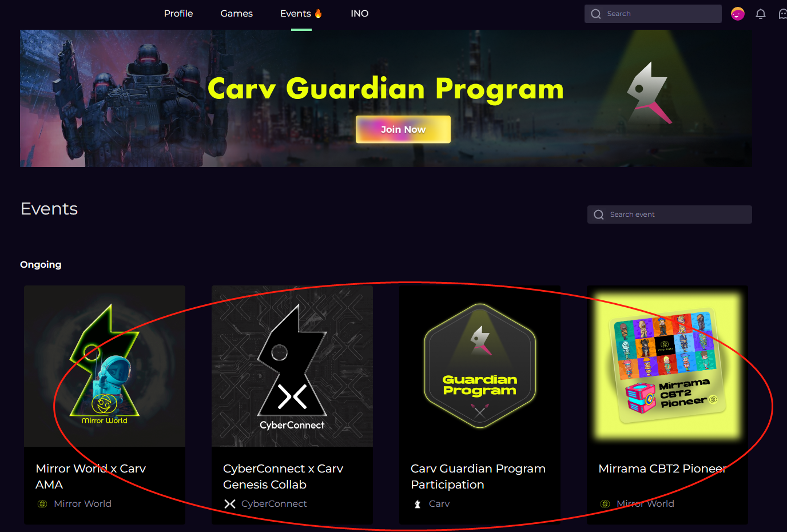This screenshot has height=532, width=787.
Task: Switch to the Games tab
Action: 237,13
